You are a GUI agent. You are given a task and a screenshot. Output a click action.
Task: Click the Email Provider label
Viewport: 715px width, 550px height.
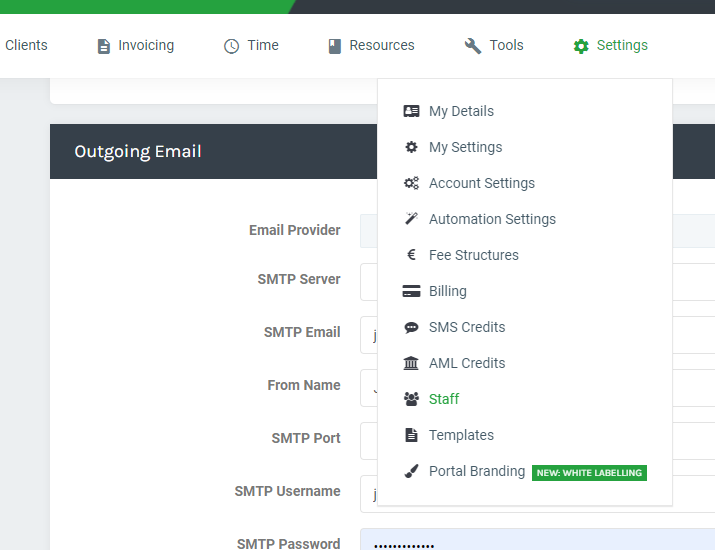[x=295, y=230]
